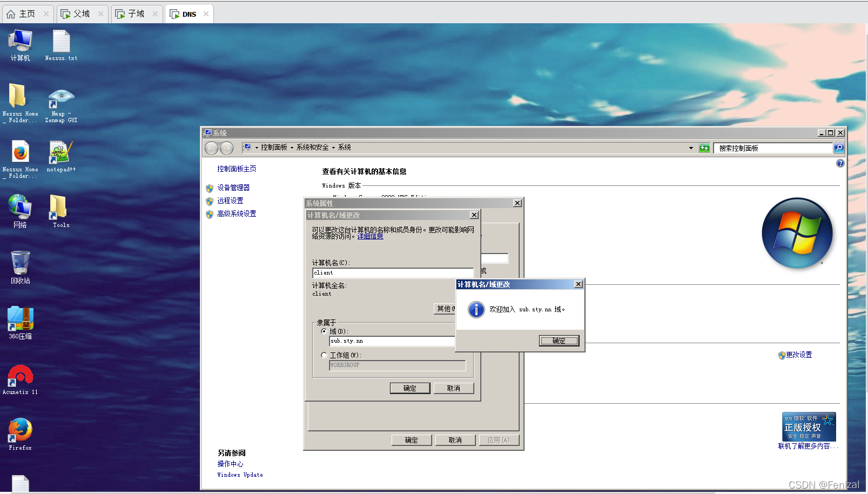
Task: Open the notepad++ desktop shortcut
Action: coord(61,157)
